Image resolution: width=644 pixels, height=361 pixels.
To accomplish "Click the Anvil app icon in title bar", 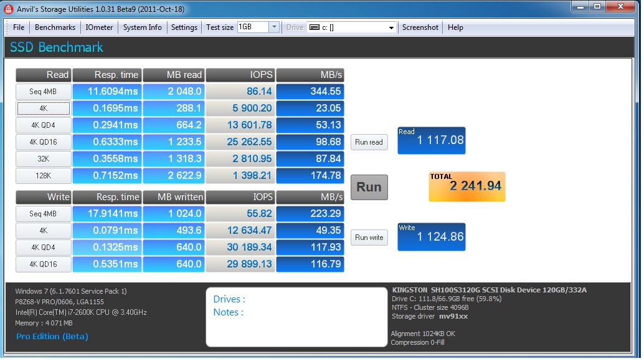I will pos(8,9).
